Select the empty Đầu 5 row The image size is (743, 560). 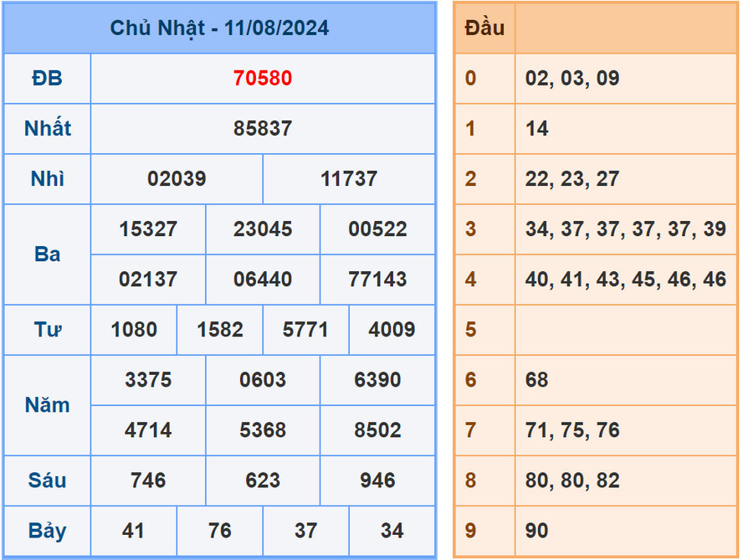coord(626,329)
